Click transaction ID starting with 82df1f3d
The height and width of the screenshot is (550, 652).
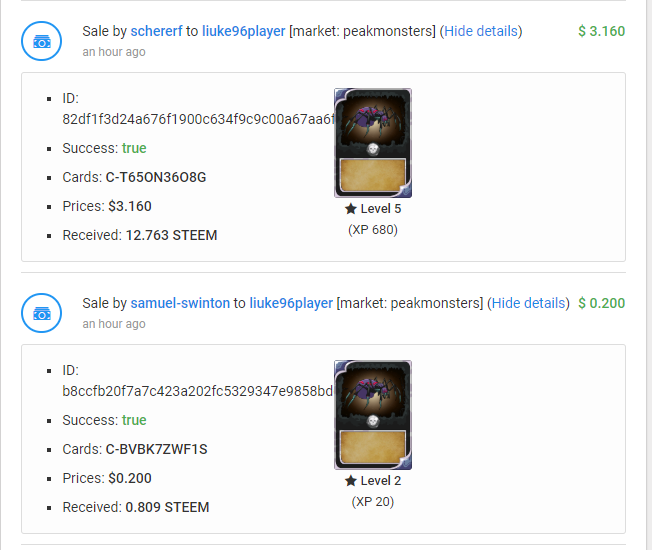point(198,119)
